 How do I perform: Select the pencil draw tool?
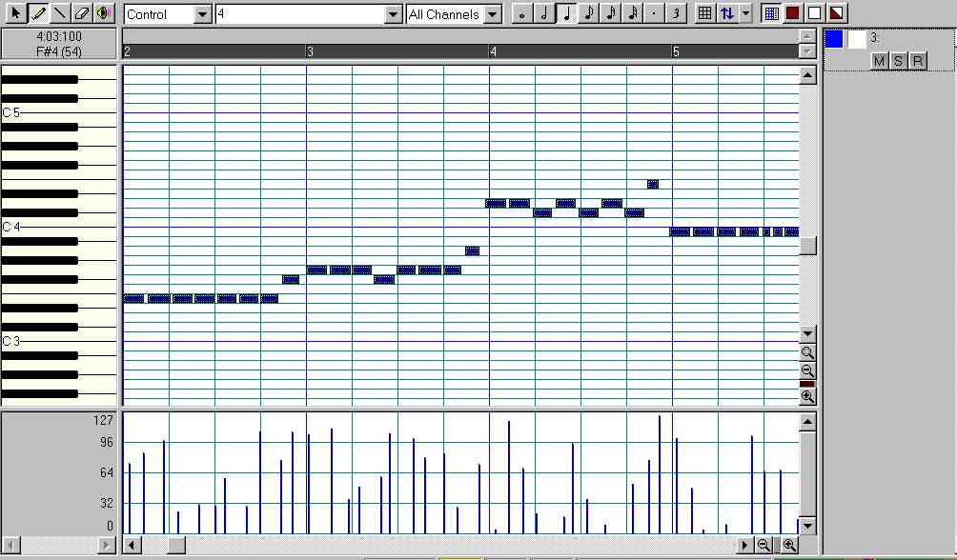pos(38,12)
